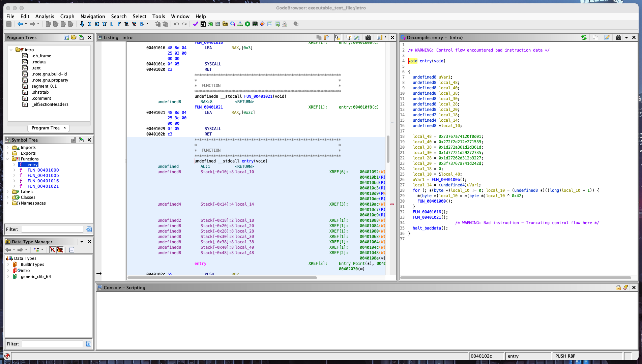This screenshot has height=364, width=642.
Task: Click the Symbol Tree filter text field
Action: pyautogui.click(x=52, y=229)
